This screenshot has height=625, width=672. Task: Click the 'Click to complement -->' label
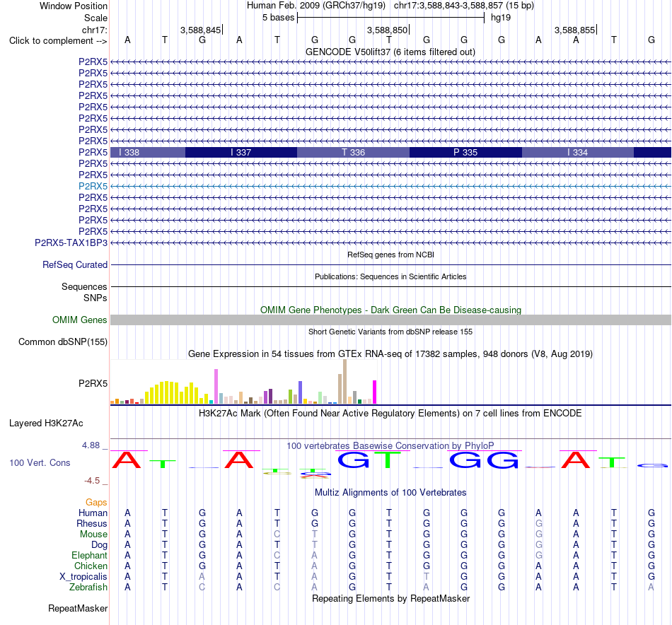click(x=58, y=41)
